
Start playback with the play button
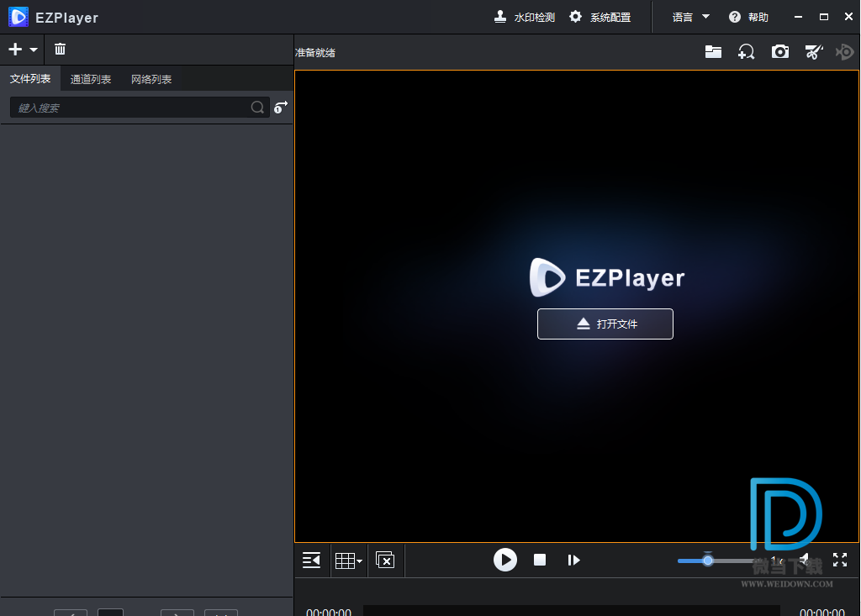[505, 560]
